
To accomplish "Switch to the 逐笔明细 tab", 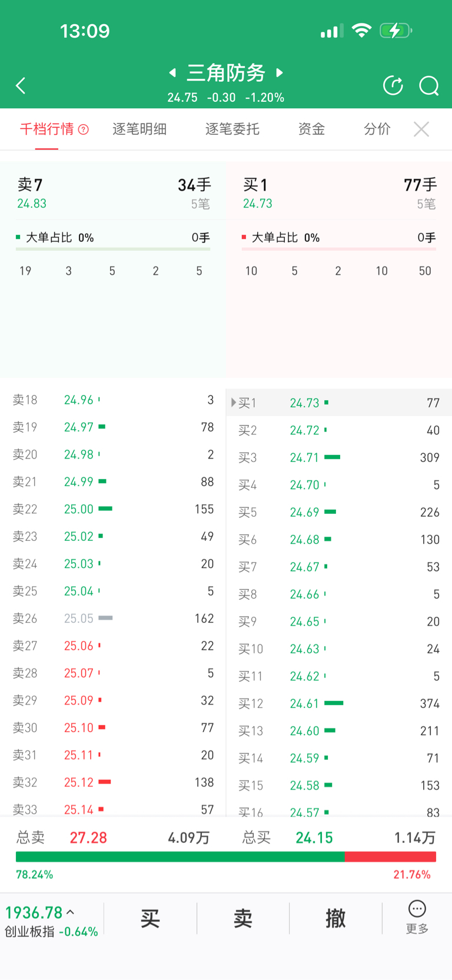I will pyautogui.click(x=139, y=129).
